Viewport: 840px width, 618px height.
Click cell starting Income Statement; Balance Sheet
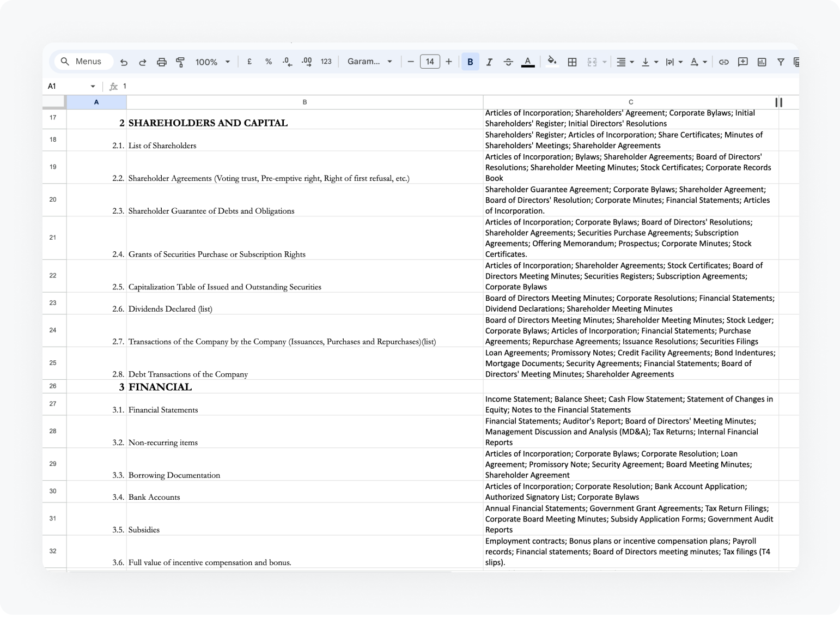click(x=630, y=404)
